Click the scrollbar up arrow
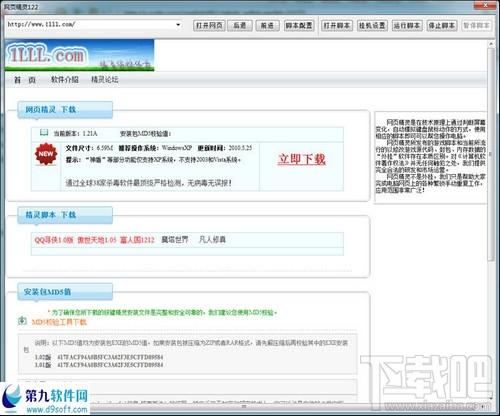The width and height of the screenshot is (500, 416). pyautogui.click(x=491, y=44)
